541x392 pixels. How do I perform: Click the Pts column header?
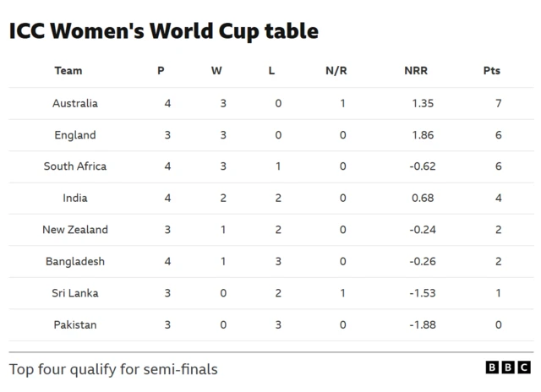point(491,71)
